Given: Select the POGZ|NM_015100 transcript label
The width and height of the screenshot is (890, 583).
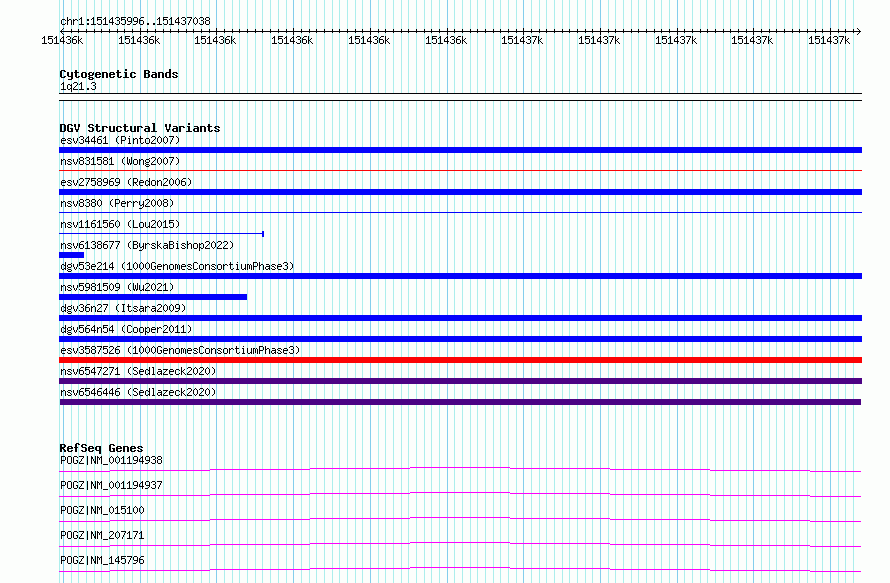Looking at the screenshot, I should pos(102,510).
